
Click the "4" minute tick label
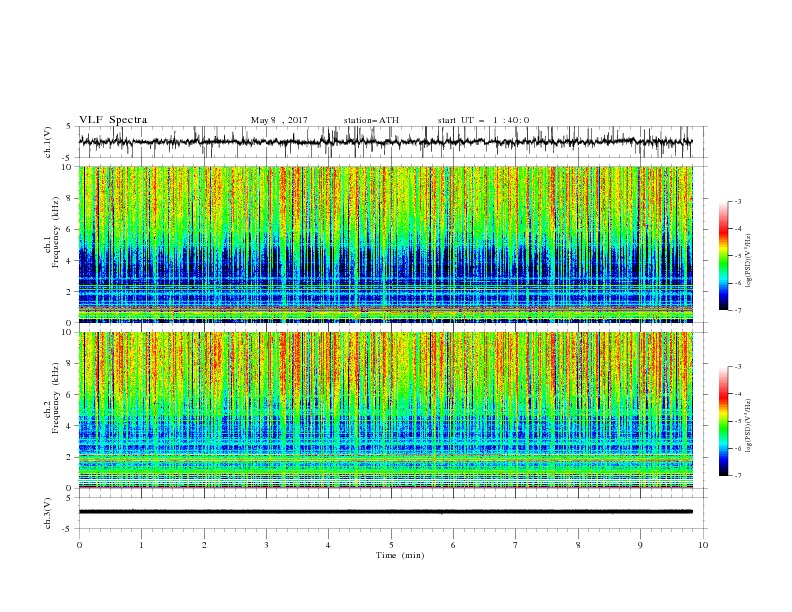328,545
